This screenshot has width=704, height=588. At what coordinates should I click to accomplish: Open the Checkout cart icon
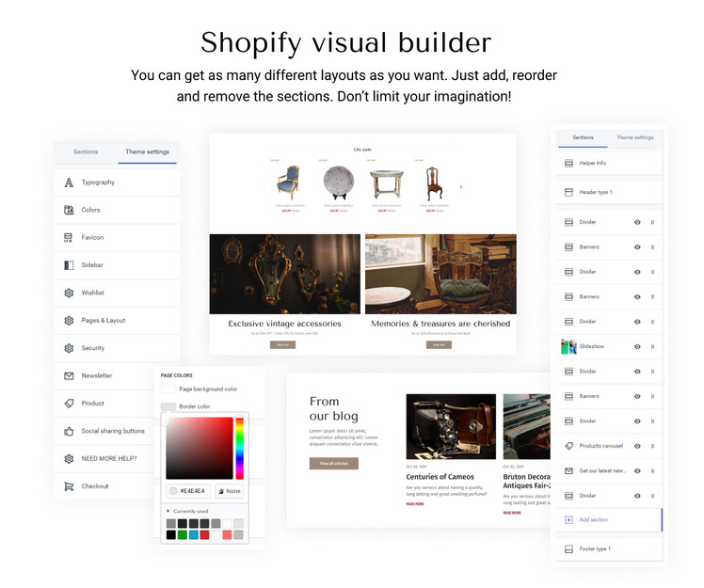point(69,486)
